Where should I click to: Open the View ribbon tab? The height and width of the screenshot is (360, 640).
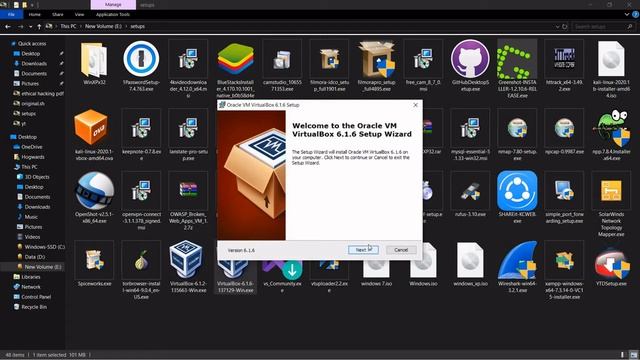point(79,14)
